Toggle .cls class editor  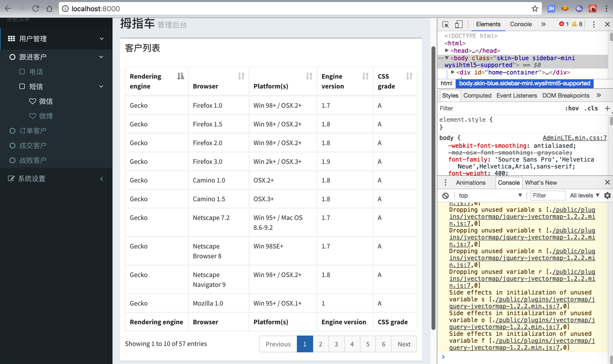(x=591, y=108)
